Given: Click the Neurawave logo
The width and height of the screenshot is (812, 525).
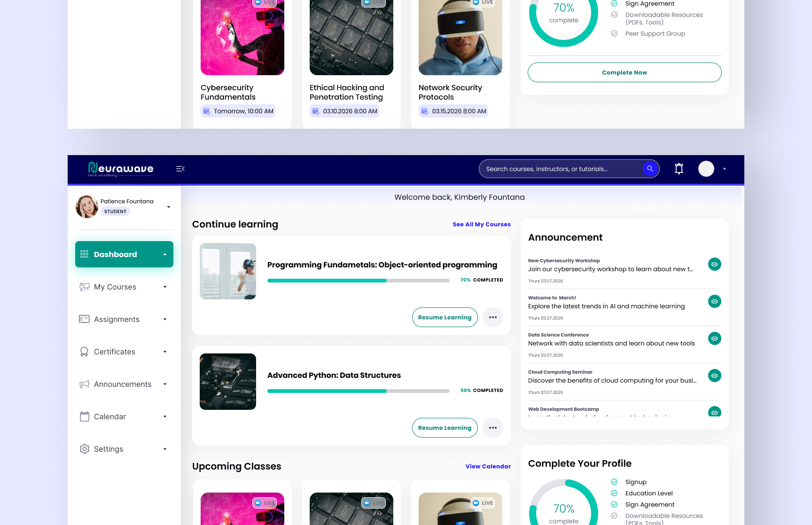Looking at the screenshot, I should tap(121, 169).
